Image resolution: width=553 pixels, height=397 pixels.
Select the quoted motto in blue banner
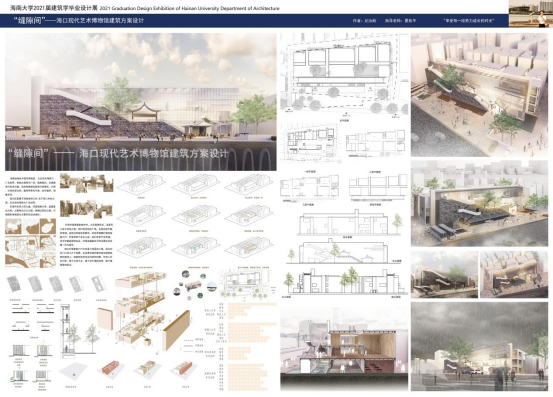[469, 21]
